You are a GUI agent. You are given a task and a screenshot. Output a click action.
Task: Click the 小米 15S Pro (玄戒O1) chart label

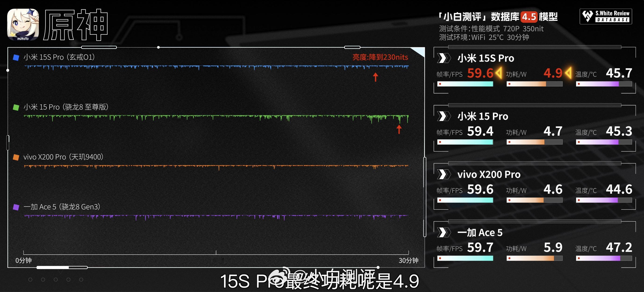(x=59, y=57)
